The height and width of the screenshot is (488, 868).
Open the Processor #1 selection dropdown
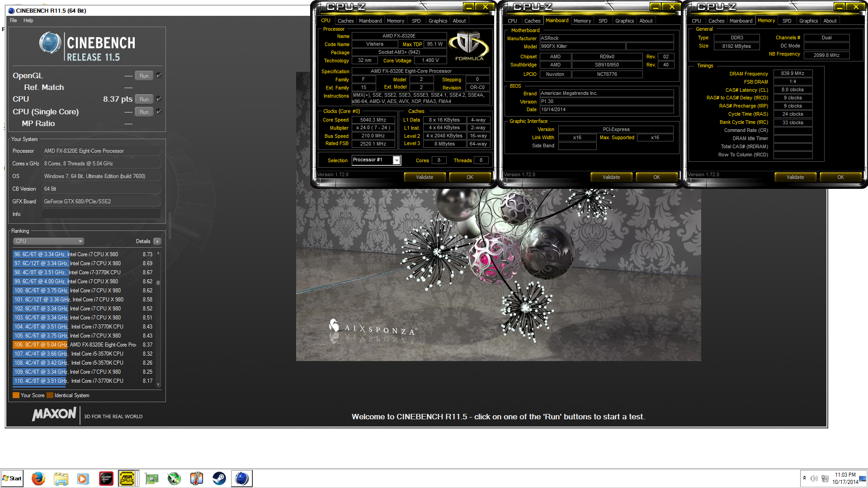pos(396,160)
